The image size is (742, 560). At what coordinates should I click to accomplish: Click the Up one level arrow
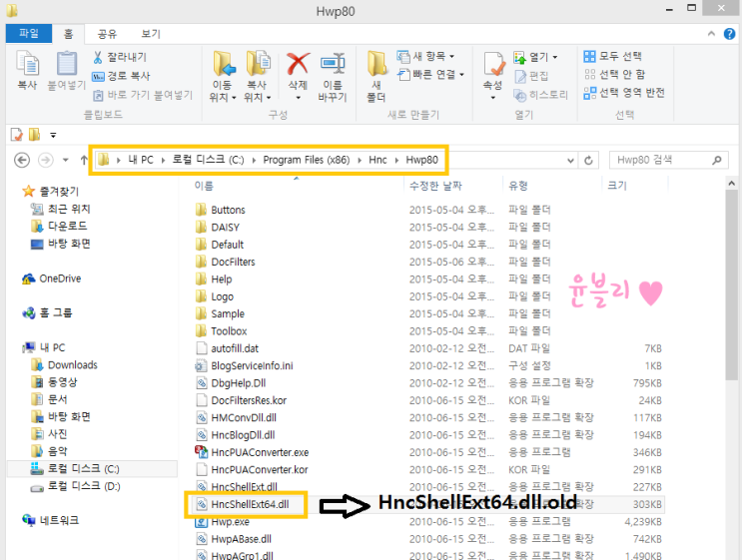84,160
